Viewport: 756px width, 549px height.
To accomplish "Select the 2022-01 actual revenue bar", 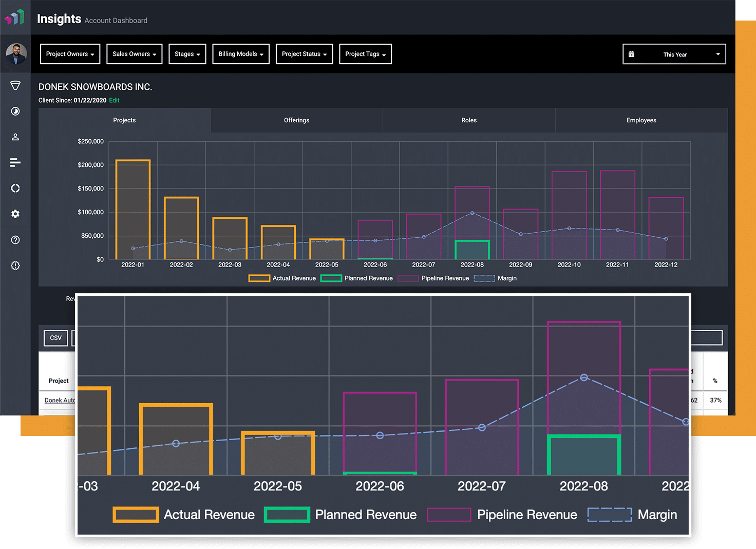I will pos(133,210).
